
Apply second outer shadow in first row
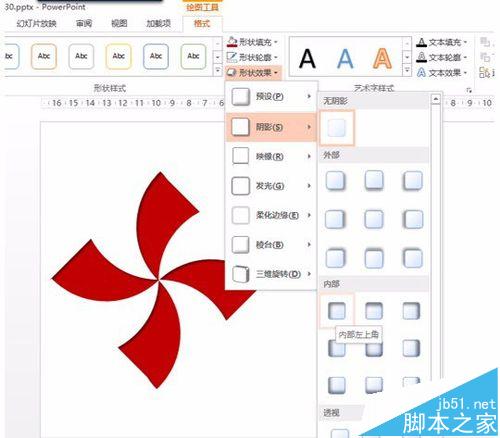[x=374, y=181]
